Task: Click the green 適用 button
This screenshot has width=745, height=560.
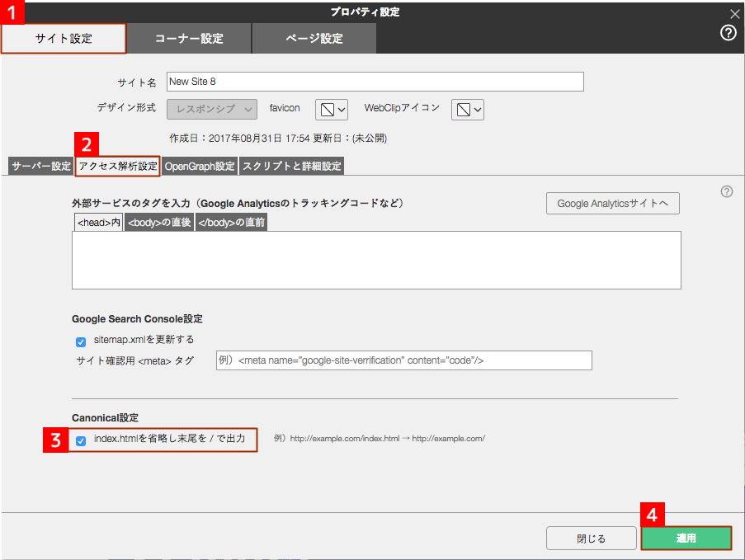Action: pyautogui.click(x=686, y=539)
